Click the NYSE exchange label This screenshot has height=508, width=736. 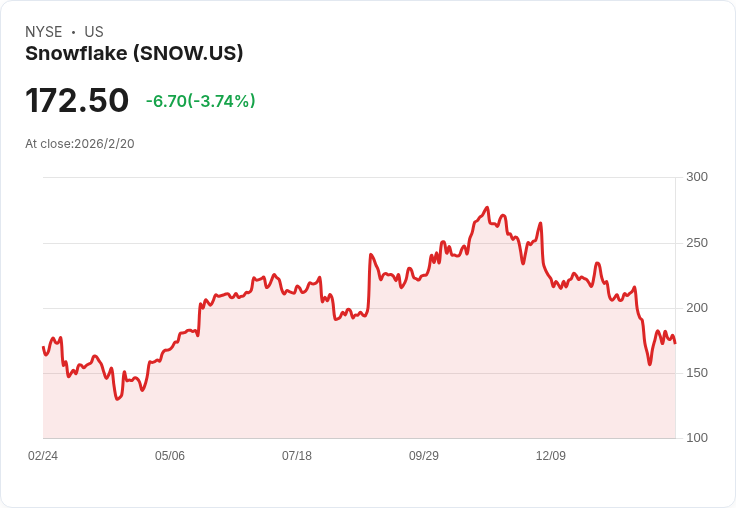pyautogui.click(x=43, y=32)
